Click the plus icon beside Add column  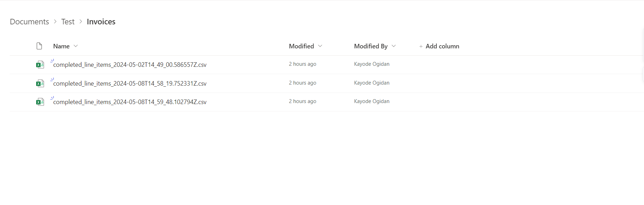point(421,46)
